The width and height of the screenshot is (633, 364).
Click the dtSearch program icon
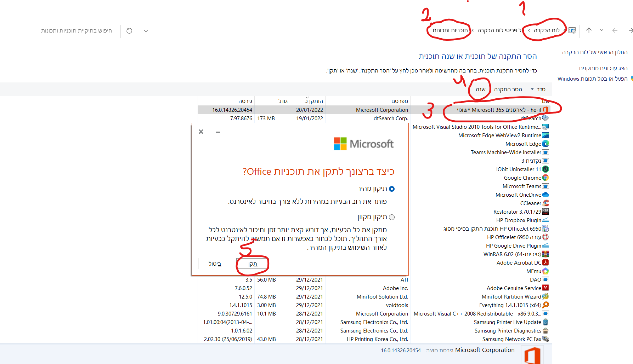tap(546, 118)
